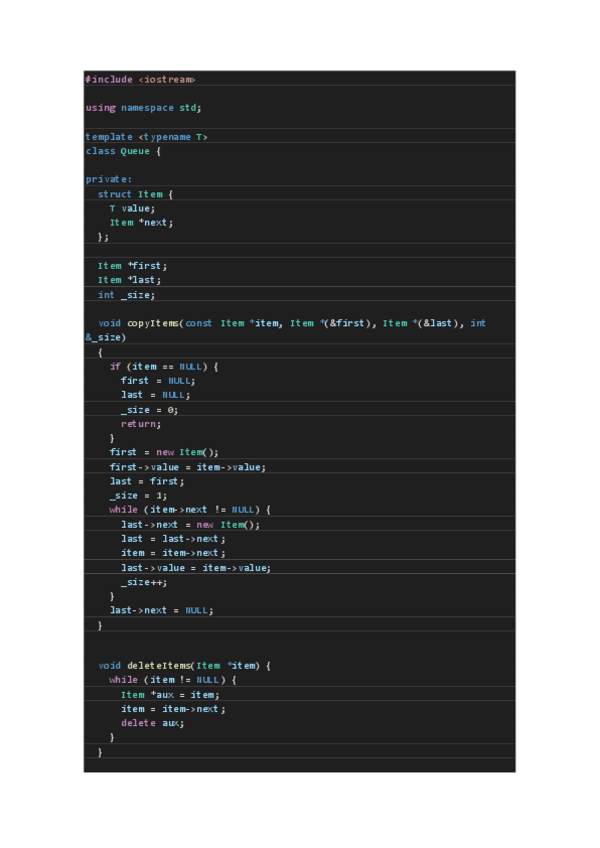600x848 pixels.
Task: Click the '_size++;' increment statement
Action: coord(144,581)
